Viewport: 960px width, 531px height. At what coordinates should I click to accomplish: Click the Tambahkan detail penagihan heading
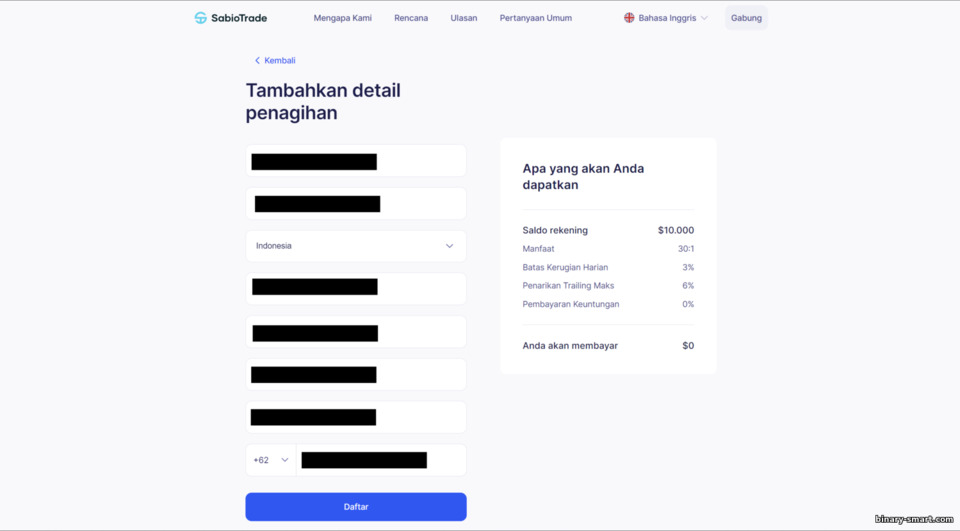(323, 102)
